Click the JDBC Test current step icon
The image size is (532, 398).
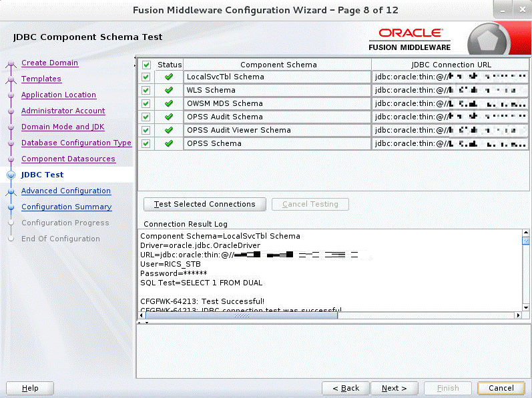click(x=11, y=175)
